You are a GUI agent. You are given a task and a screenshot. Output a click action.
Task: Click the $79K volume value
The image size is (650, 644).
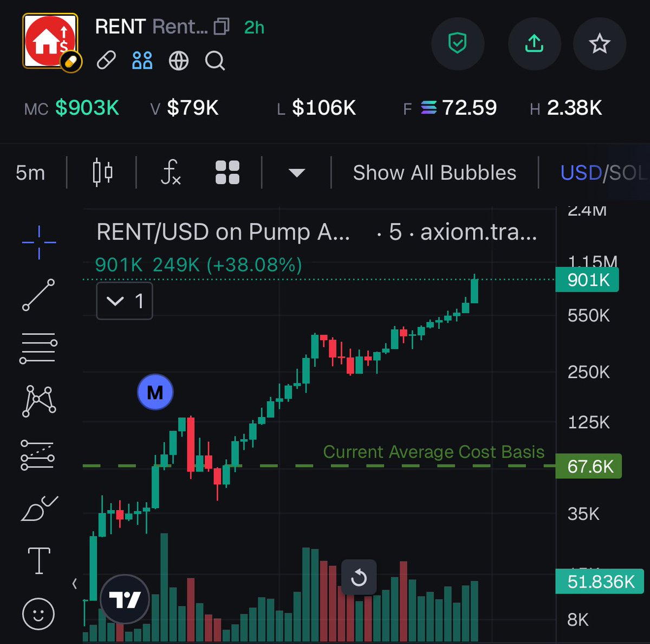click(192, 108)
